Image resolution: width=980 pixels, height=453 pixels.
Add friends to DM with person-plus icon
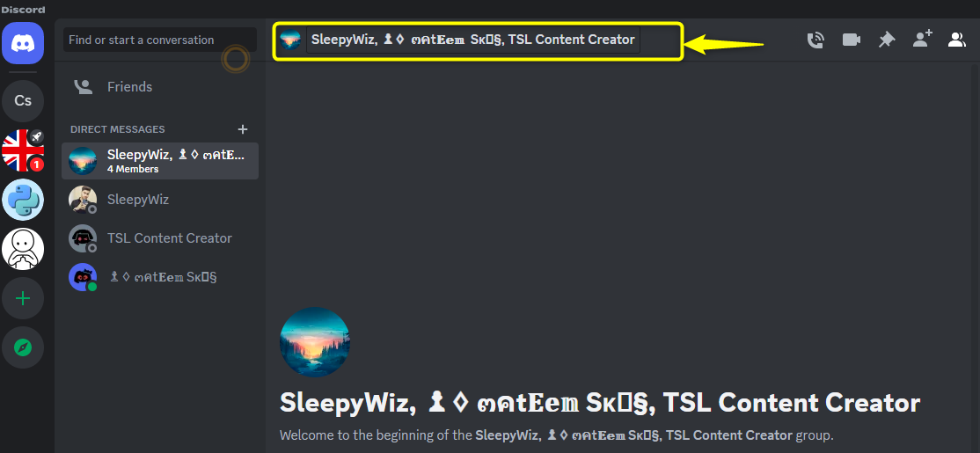[922, 40]
